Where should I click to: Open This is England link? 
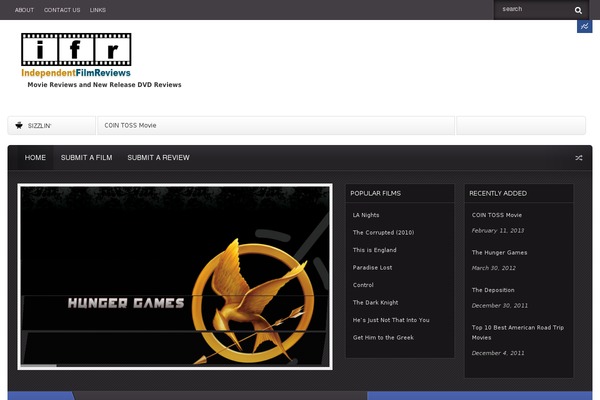(x=375, y=250)
